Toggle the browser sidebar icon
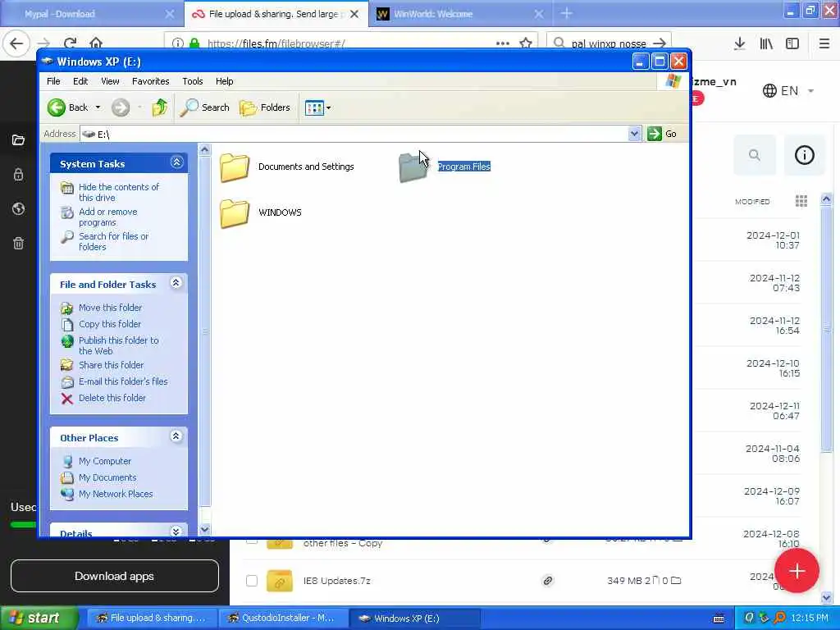The image size is (840, 630). coord(792,43)
